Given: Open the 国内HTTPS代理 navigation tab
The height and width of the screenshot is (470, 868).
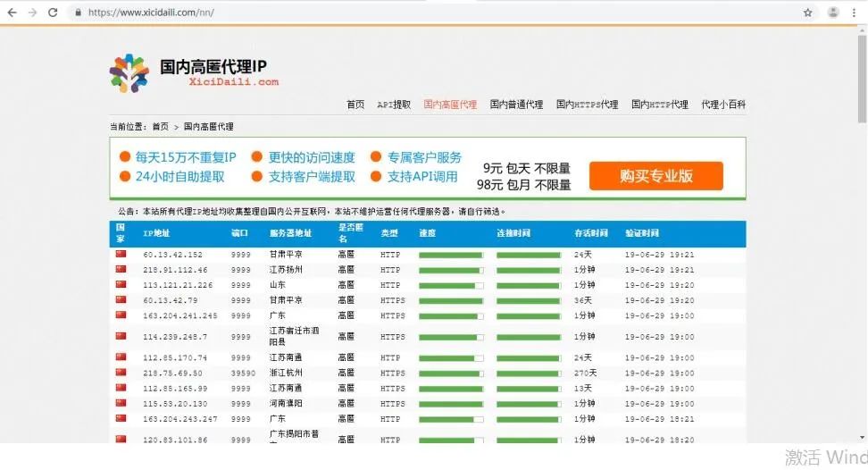Looking at the screenshot, I should 588,104.
